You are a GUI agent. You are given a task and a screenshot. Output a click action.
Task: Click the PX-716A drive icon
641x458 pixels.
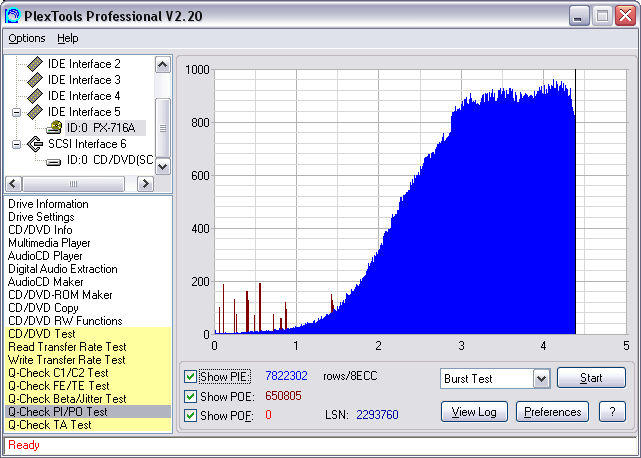(54, 128)
